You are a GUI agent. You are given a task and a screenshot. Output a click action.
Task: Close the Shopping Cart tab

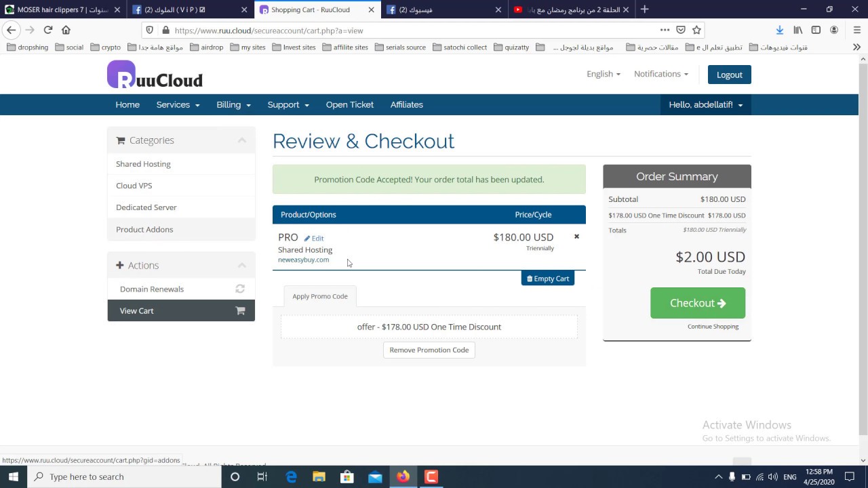point(371,9)
